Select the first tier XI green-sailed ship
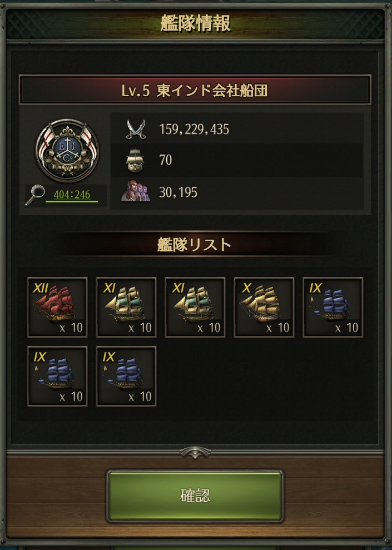Viewport: 392px width, 550px height. click(126, 308)
